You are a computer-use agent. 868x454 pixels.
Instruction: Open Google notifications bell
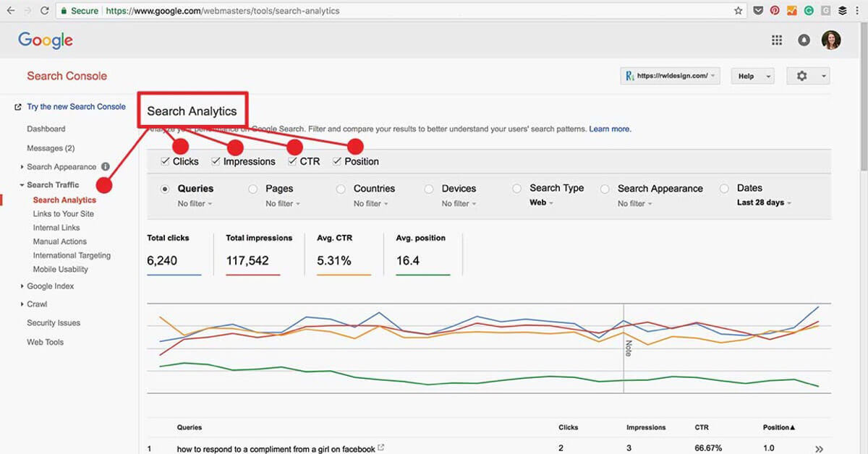(804, 40)
